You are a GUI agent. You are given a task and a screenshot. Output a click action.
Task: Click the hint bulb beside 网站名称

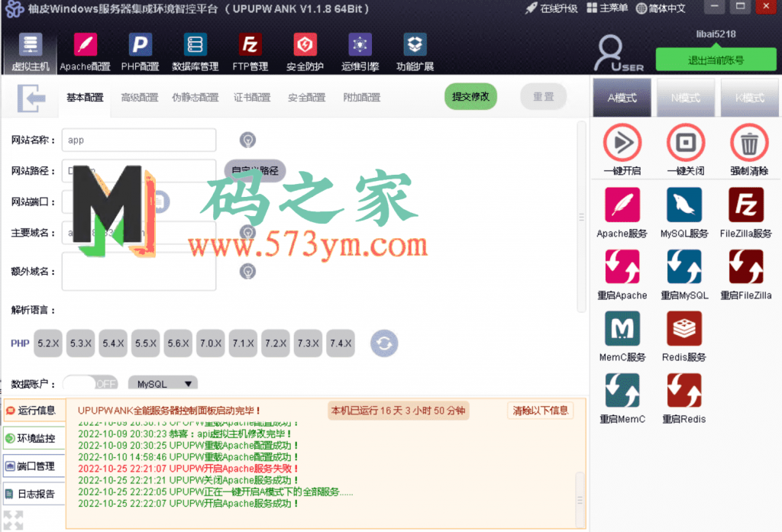point(247,140)
